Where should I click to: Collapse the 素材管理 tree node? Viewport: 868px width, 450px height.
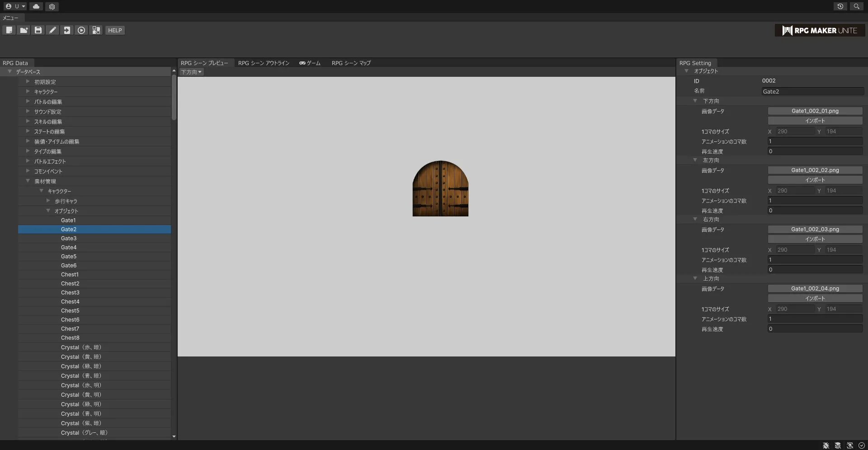28,181
